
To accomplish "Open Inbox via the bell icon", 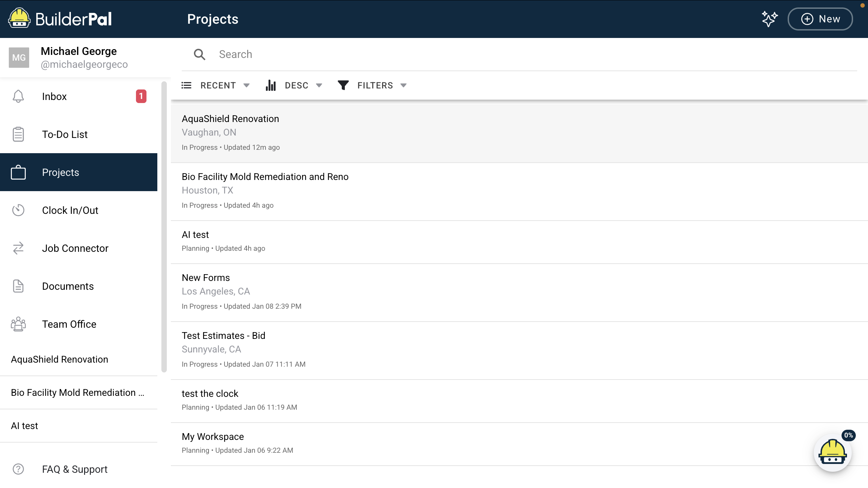I will pos(18,96).
